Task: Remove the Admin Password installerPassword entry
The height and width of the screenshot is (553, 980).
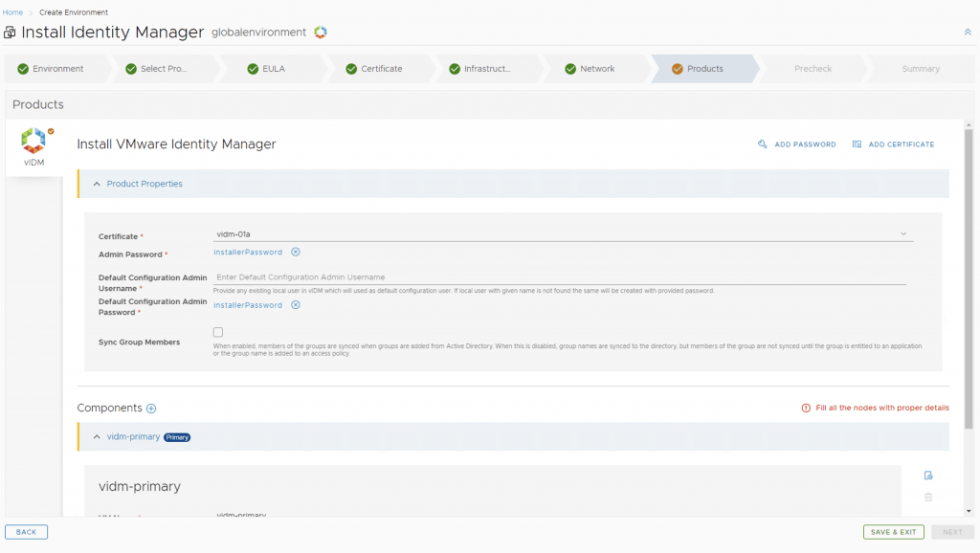Action: coord(296,253)
